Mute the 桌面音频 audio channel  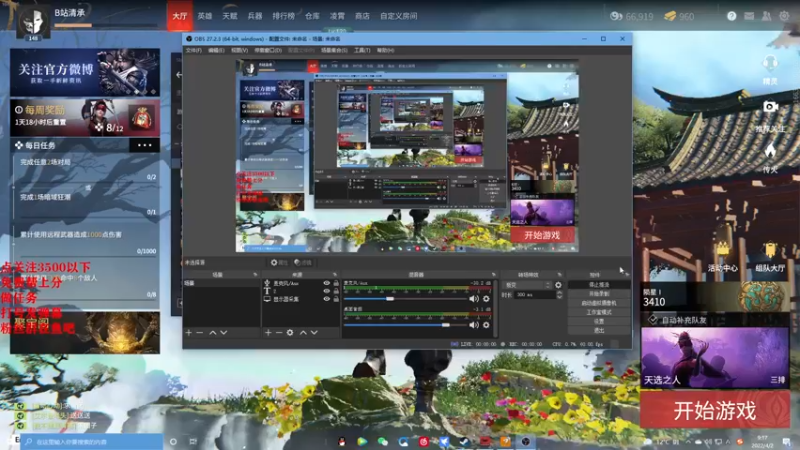coord(474,324)
